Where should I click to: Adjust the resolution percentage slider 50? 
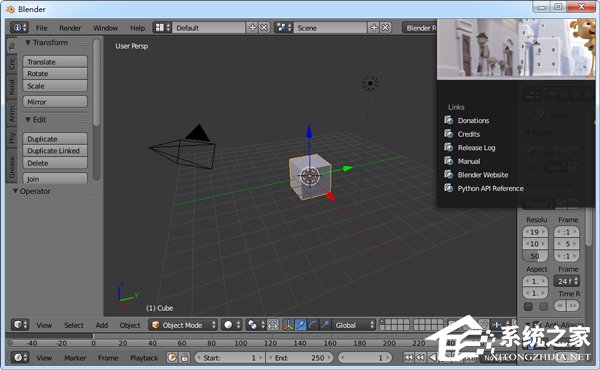(x=535, y=256)
